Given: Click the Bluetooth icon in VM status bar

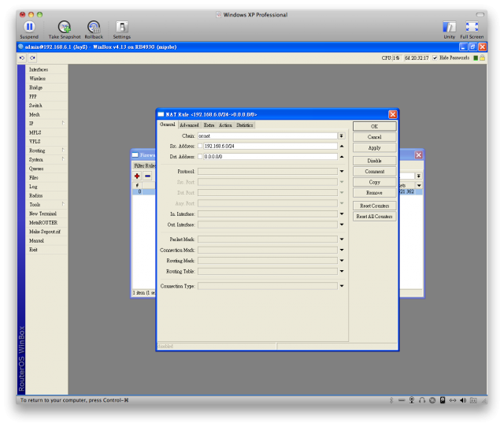Looking at the screenshot, I should (391, 400).
